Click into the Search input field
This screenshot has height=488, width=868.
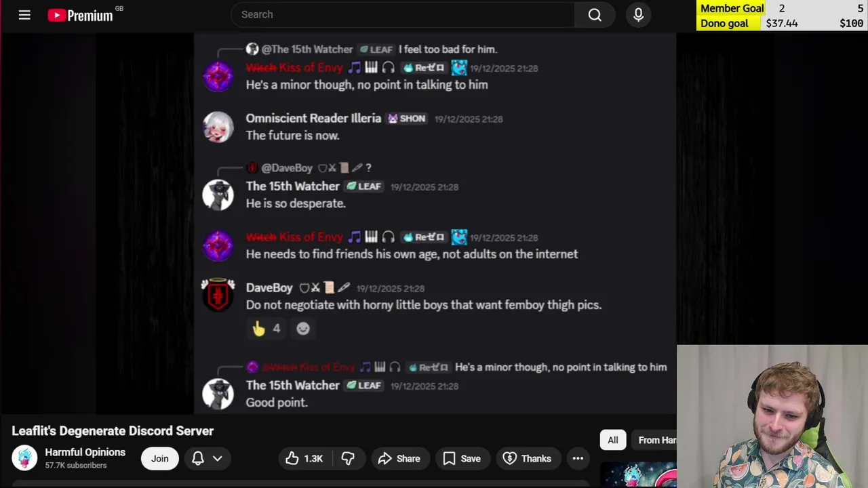tap(403, 14)
